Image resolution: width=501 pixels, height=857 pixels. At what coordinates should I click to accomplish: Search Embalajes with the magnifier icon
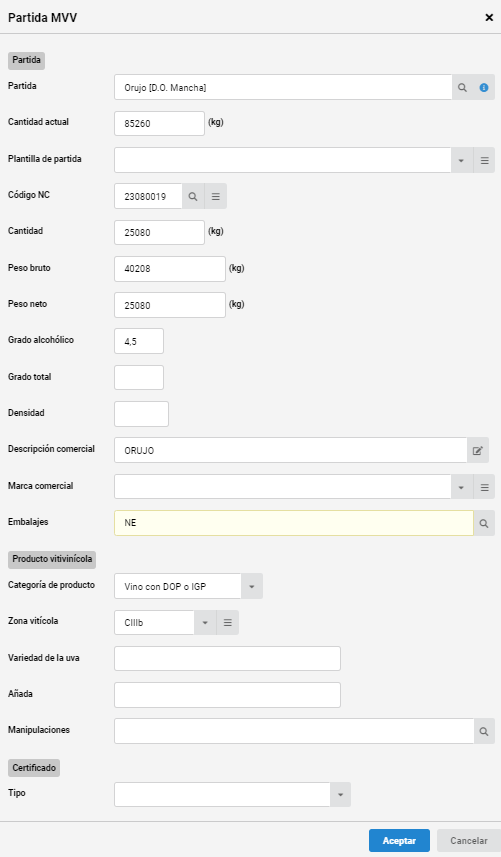pyautogui.click(x=484, y=524)
